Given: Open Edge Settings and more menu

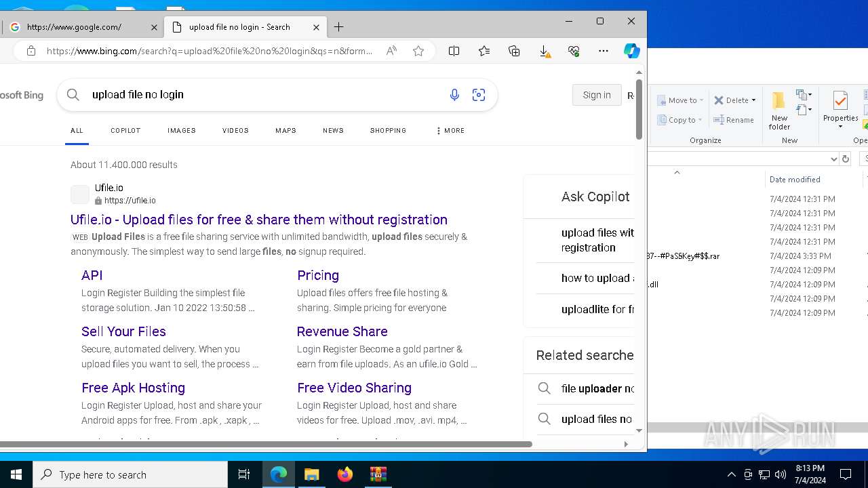Looking at the screenshot, I should (x=604, y=51).
